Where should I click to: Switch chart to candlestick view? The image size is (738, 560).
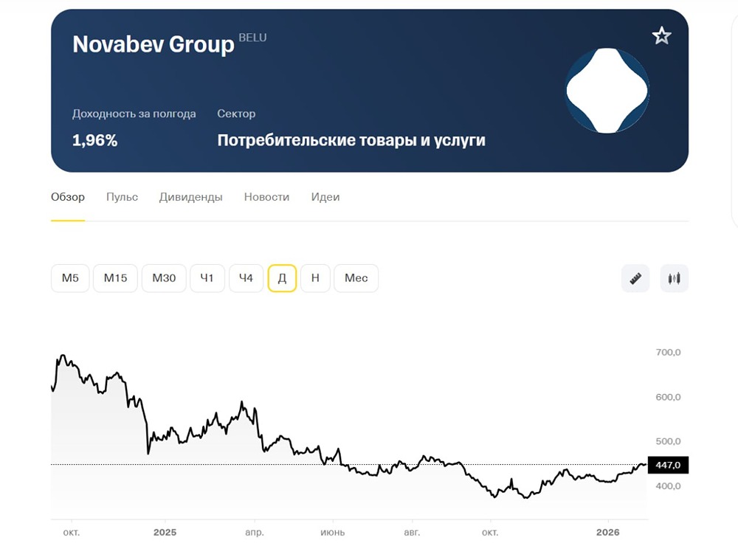coord(674,278)
